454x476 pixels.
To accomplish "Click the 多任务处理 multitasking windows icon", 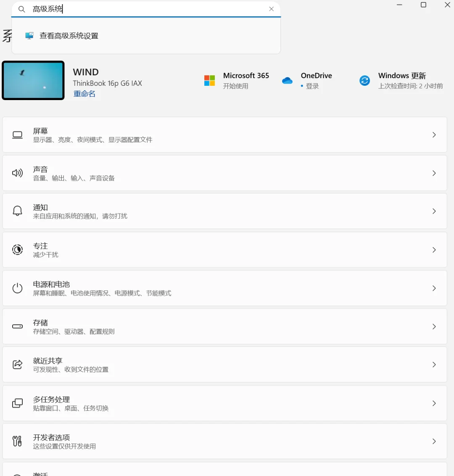I will point(17,403).
